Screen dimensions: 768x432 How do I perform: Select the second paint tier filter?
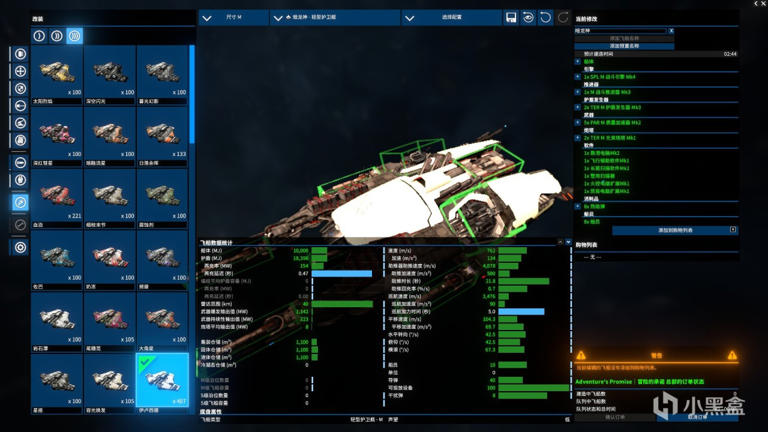point(57,36)
